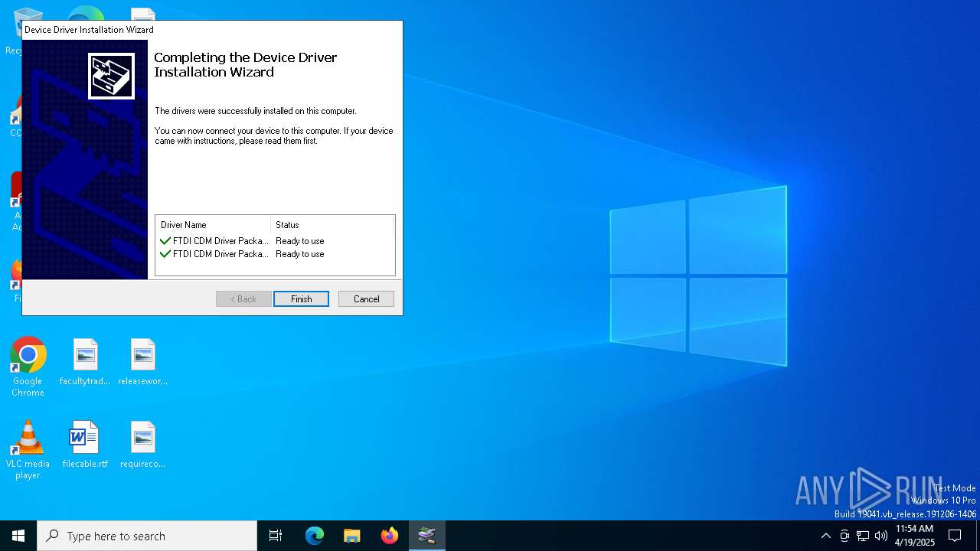This screenshot has height=551, width=980.
Task: Open Task View from the taskbar
Action: [x=276, y=536]
